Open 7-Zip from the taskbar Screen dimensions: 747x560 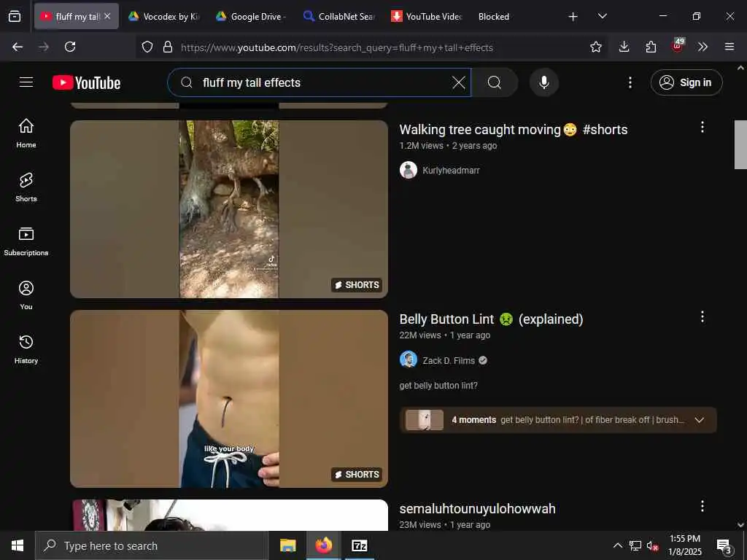click(x=359, y=545)
